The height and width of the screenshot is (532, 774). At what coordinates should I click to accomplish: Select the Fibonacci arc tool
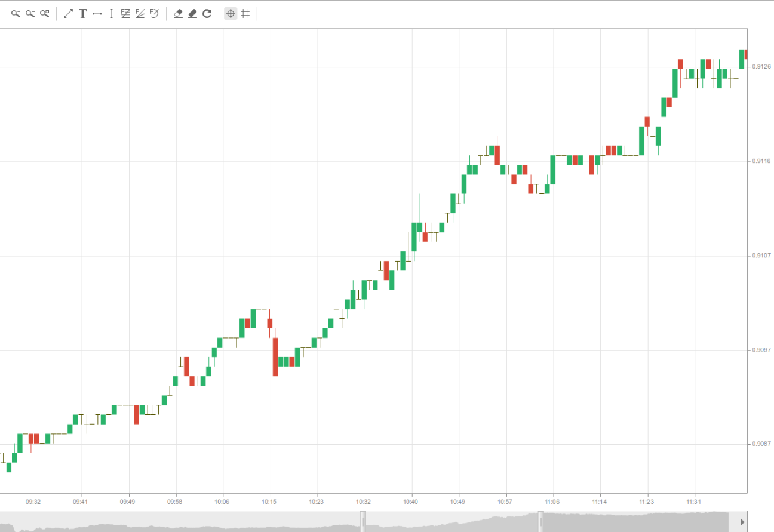(x=154, y=13)
